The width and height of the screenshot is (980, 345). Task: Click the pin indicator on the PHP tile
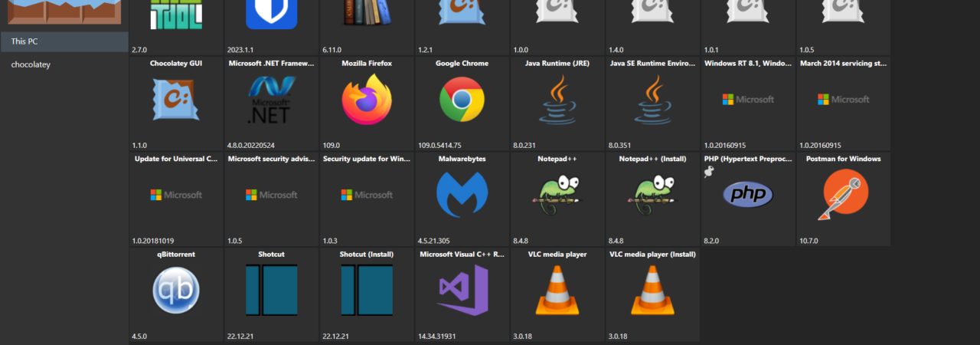tap(709, 173)
